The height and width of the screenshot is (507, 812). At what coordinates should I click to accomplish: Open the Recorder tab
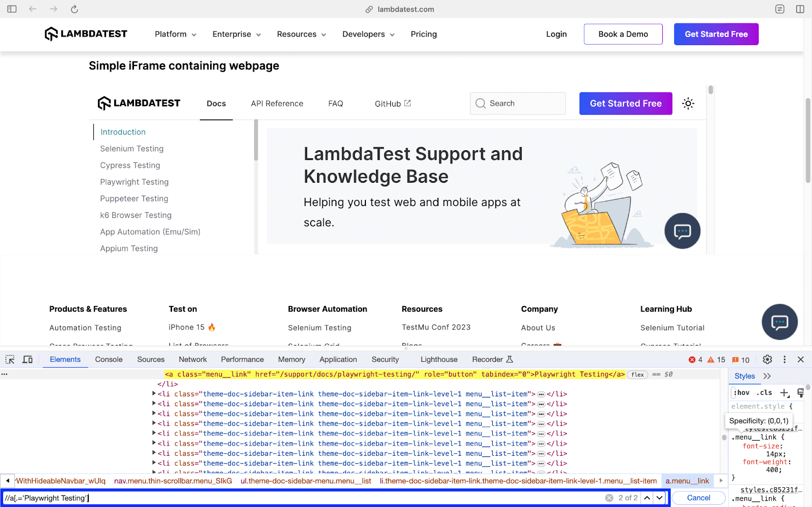tap(492, 359)
